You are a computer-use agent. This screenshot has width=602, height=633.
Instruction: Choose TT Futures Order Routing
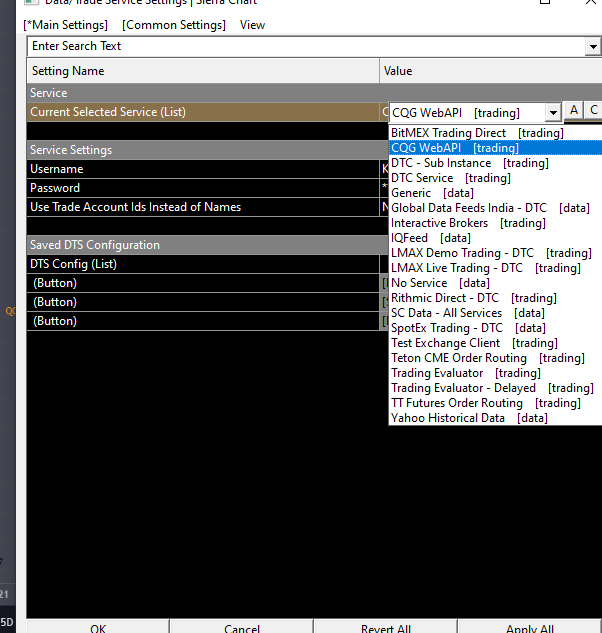tap(495, 403)
